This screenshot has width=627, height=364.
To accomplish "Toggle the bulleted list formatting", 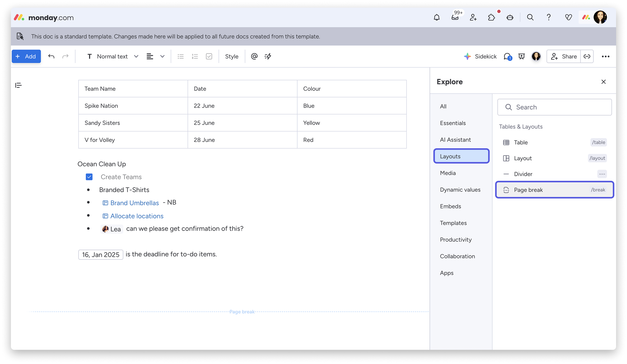I will [181, 57].
